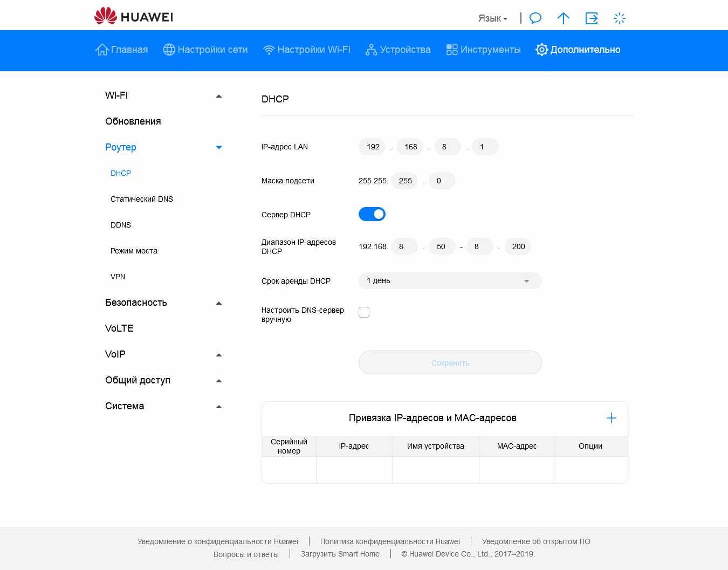Collapse the Роутер sidebar section arrow
728x570 pixels.
219,147
